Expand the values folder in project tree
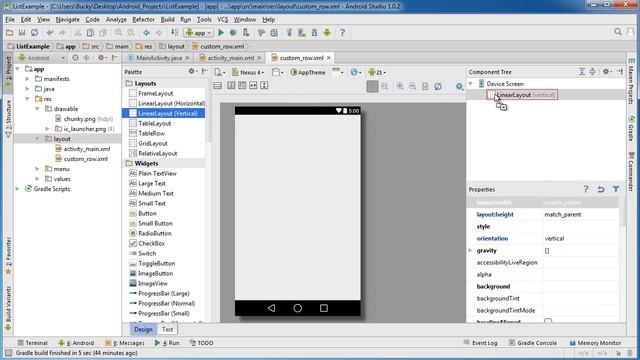This screenshot has height=360, width=640. [37, 179]
